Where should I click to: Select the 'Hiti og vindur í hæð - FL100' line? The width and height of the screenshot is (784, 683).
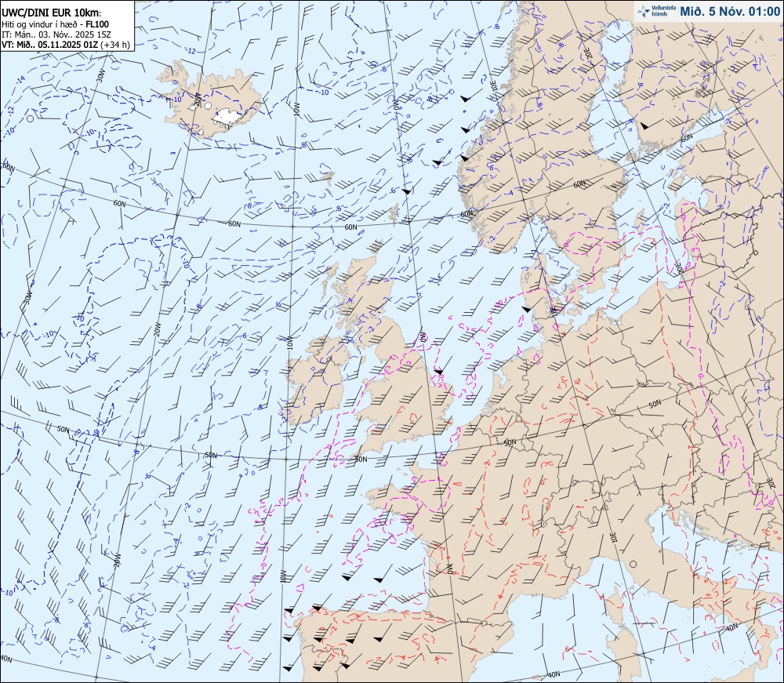pyautogui.click(x=56, y=24)
